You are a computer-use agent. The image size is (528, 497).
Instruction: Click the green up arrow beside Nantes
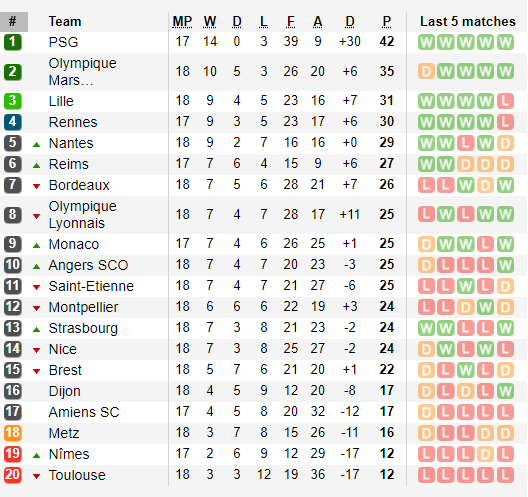36,145
